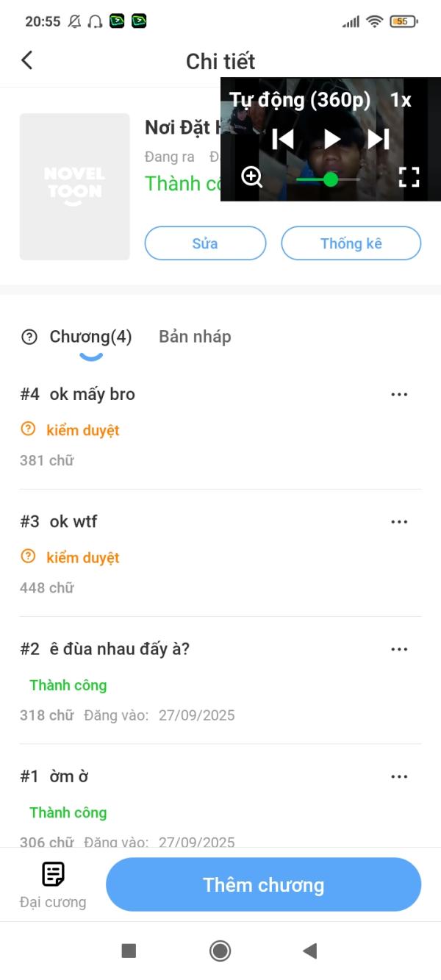Change playback speed from 1x
The width and height of the screenshot is (441, 980).
coord(401,100)
